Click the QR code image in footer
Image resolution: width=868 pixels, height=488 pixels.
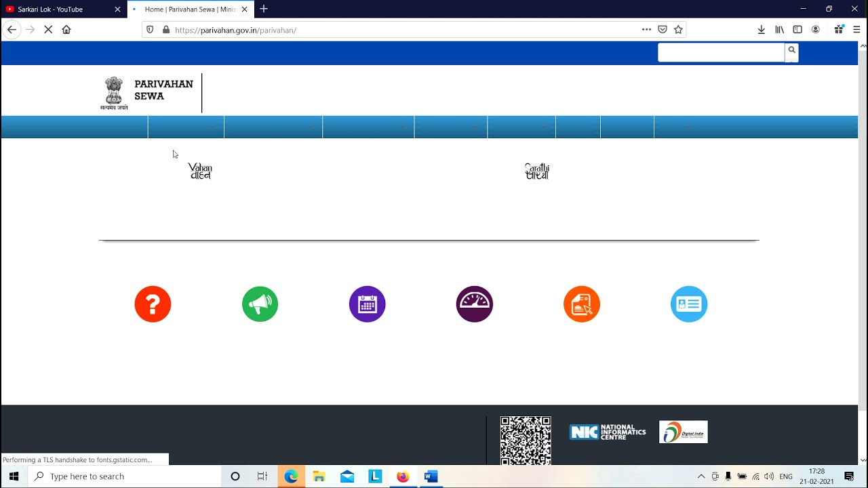pyautogui.click(x=526, y=440)
